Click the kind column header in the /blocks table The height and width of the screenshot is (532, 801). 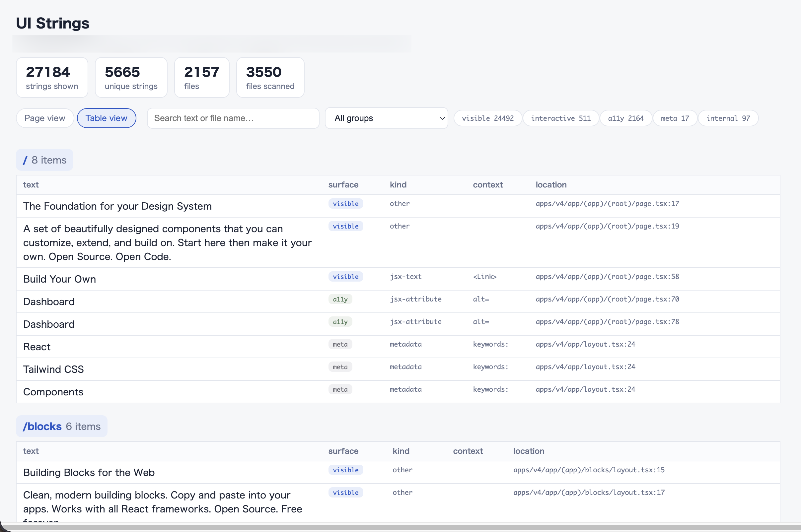coord(401,451)
